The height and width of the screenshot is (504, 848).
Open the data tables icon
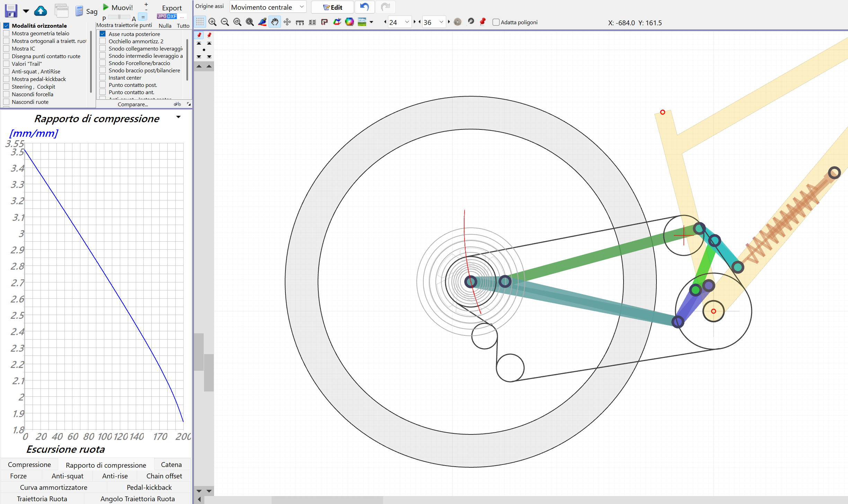[62, 11]
